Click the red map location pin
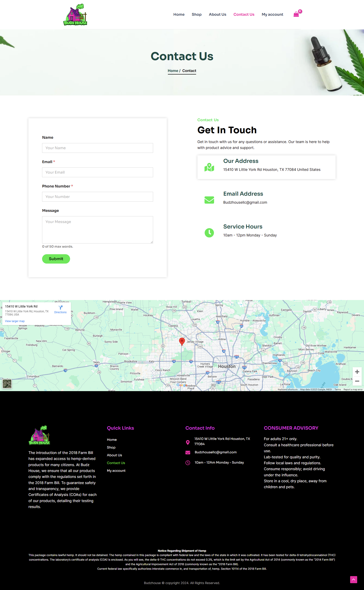Screen dimensions: 364x590 [182, 341]
